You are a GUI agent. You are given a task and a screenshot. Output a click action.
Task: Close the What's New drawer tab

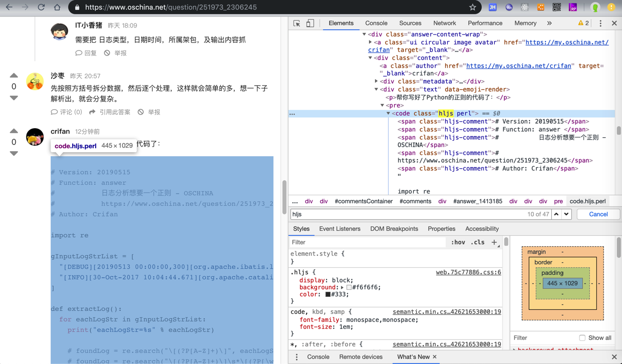pos(435,357)
